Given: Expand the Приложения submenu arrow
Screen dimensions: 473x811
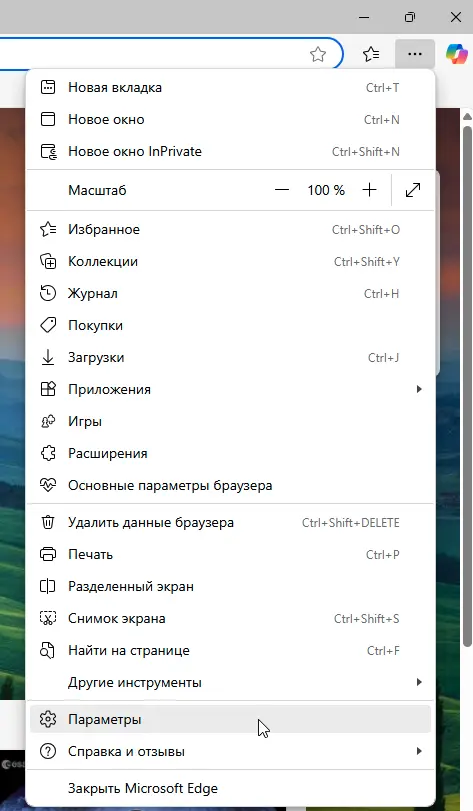Looking at the screenshot, I should tap(419, 389).
